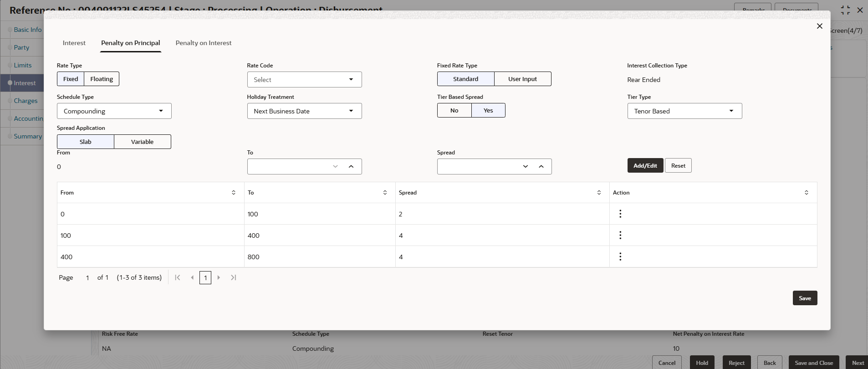
Task: Open the Rate Code dropdown
Action: (304, 80)
